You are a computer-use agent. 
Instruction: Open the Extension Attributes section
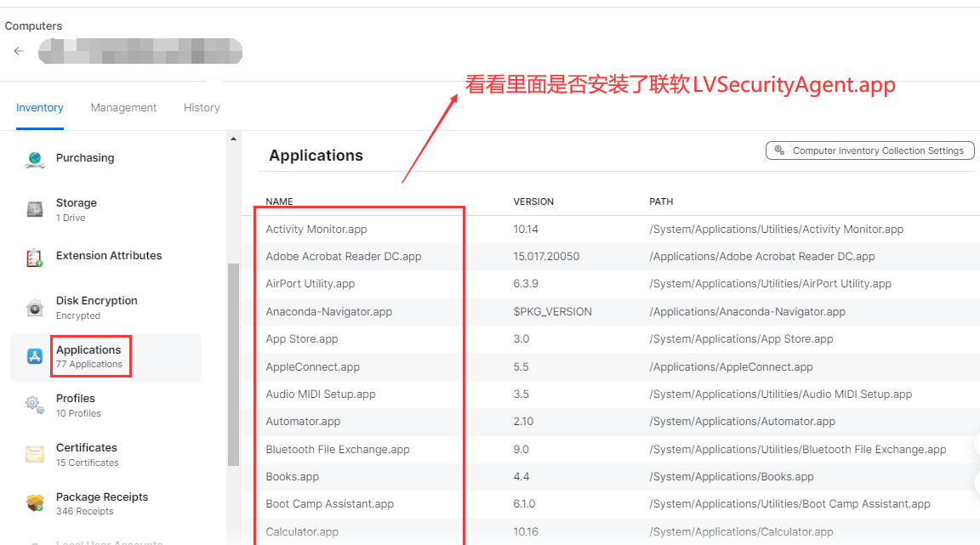click(109, 256)
